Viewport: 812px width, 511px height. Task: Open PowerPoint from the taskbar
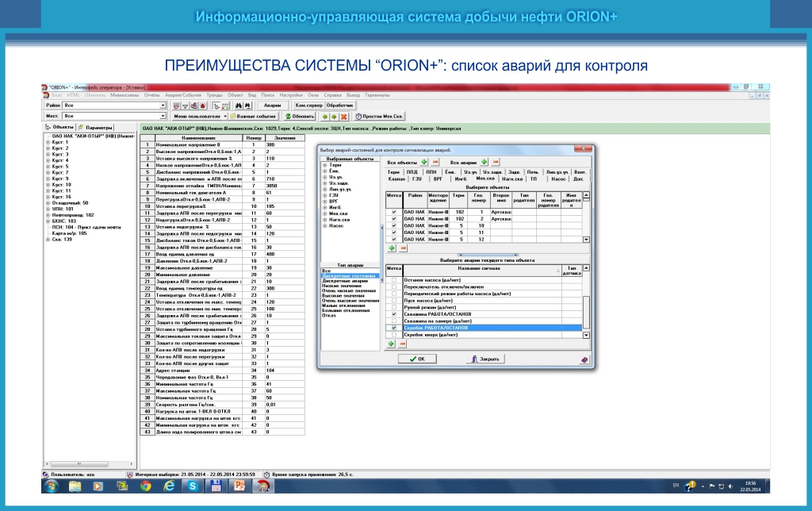(x=239, y=486)
